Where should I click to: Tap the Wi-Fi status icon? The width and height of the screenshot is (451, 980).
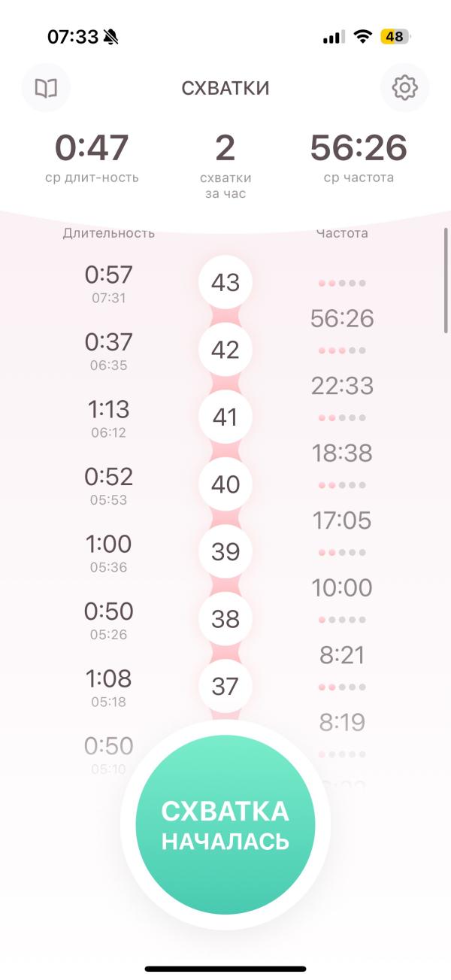[x=364, y=36]
